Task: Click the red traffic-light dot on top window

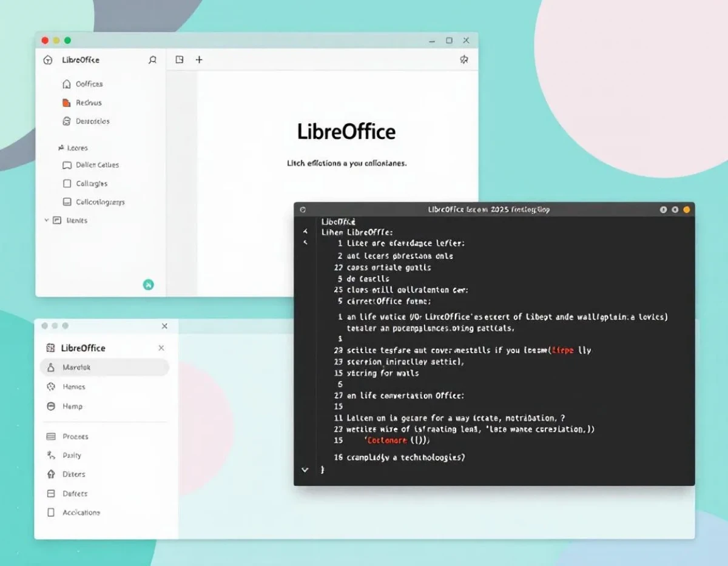Action: (45, 41)
